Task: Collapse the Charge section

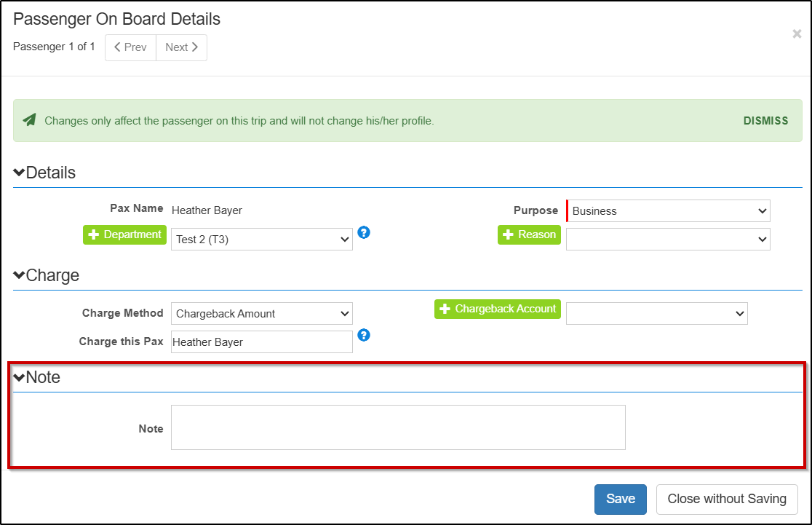Action: click(x=20, y=276)
